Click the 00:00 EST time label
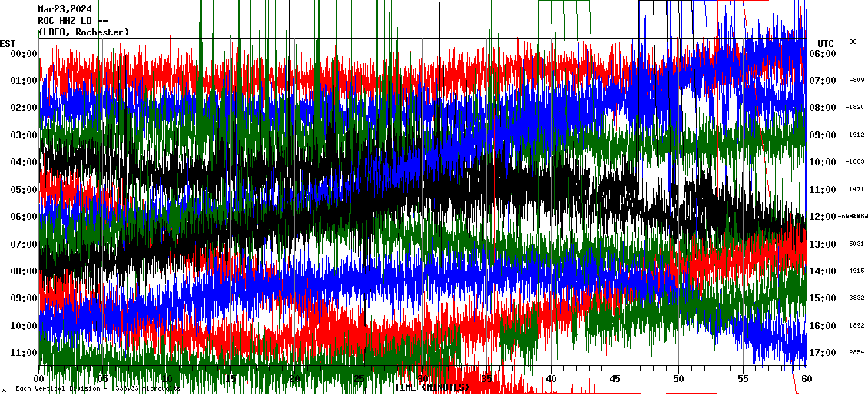Image resolution: width=868 pixels, height=399 pixels. coord(23,53)
